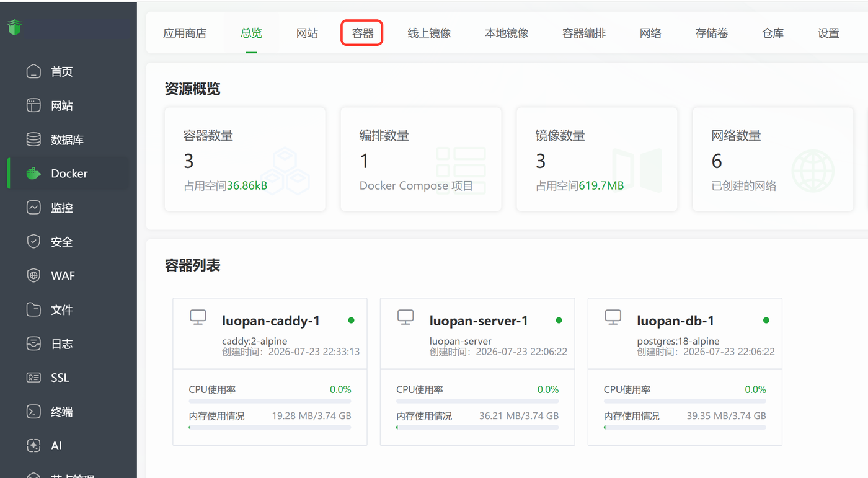The height and width of the screenshot is (478, 868).
Task: Switch to 存储卷 tab
Action: (x=712, y=33)
